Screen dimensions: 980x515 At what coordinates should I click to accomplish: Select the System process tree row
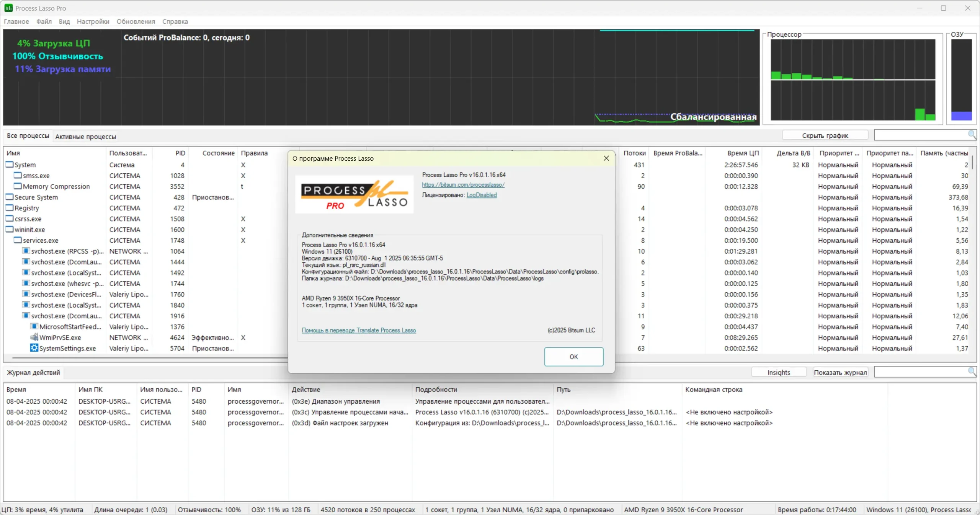[25, 165]
